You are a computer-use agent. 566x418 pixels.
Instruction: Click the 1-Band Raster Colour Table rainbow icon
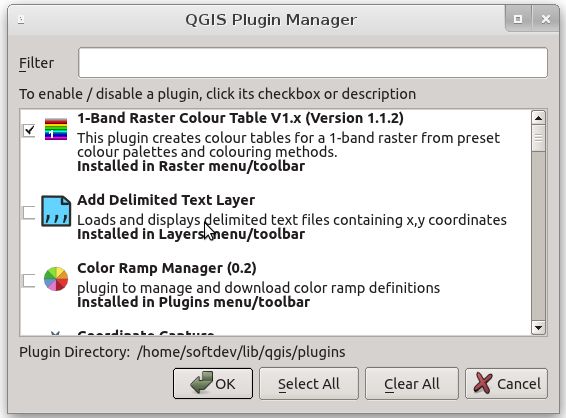coord(56,129)
